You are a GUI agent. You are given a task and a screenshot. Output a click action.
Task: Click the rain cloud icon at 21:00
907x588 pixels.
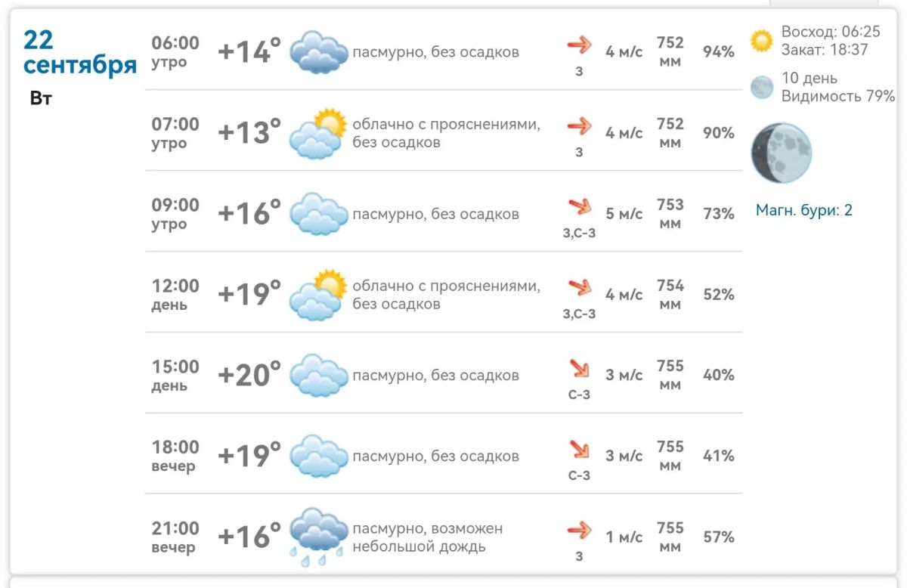point(318,537)
